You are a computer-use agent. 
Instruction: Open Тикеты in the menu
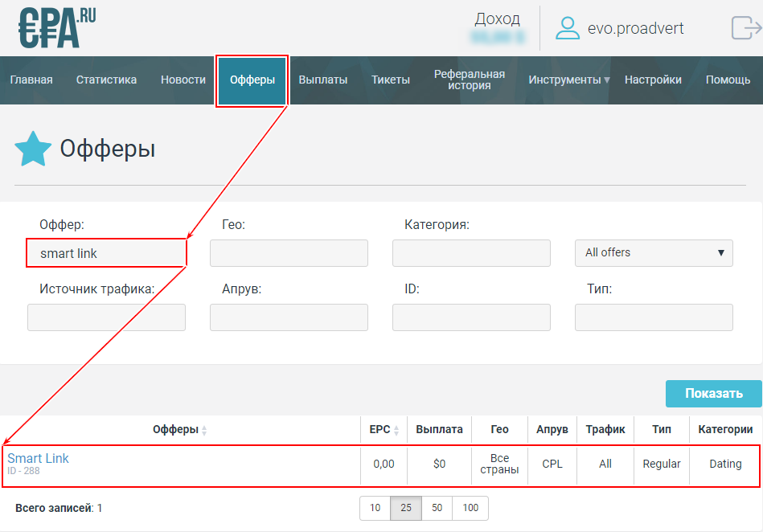click(390, 80)
